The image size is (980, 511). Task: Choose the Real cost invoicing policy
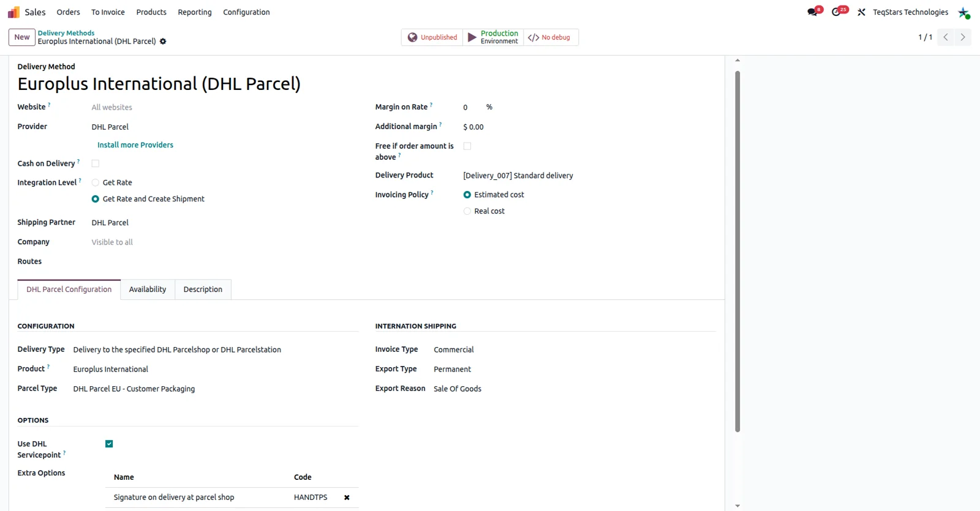(x=467, y=211)
